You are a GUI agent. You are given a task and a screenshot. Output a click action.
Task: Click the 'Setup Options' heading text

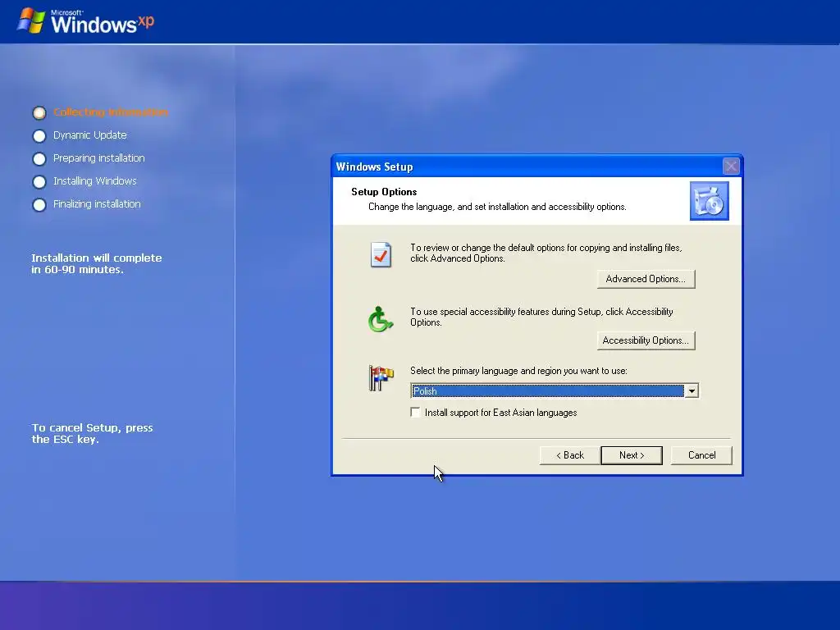click(384, 192)
